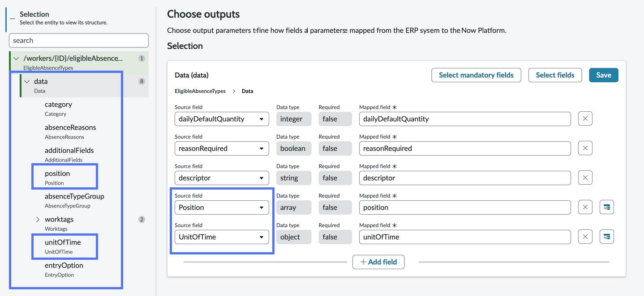644x296 pixels.
Task: Select the unitOfTime tree item
Action: click(x=63, y=246)
